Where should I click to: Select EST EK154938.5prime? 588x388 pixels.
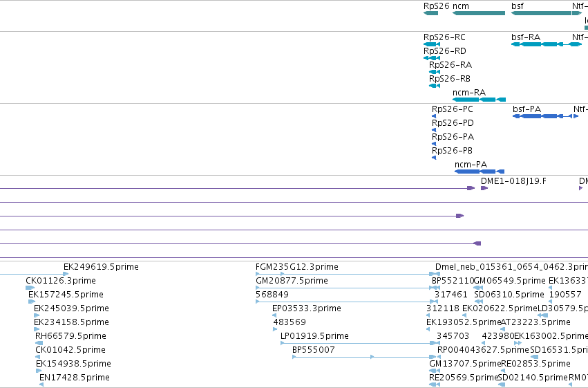pos(73,364)
